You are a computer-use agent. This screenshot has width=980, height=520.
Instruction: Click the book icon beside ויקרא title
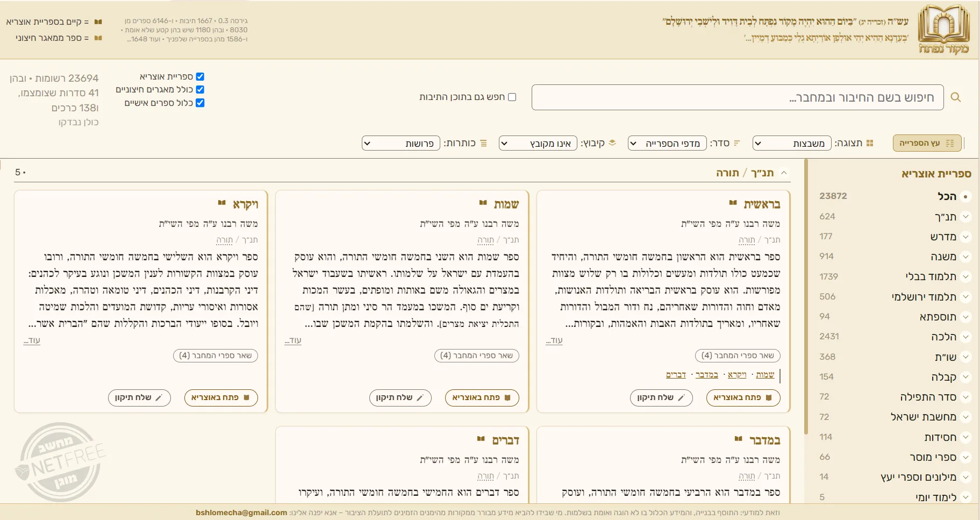point(221,203)
